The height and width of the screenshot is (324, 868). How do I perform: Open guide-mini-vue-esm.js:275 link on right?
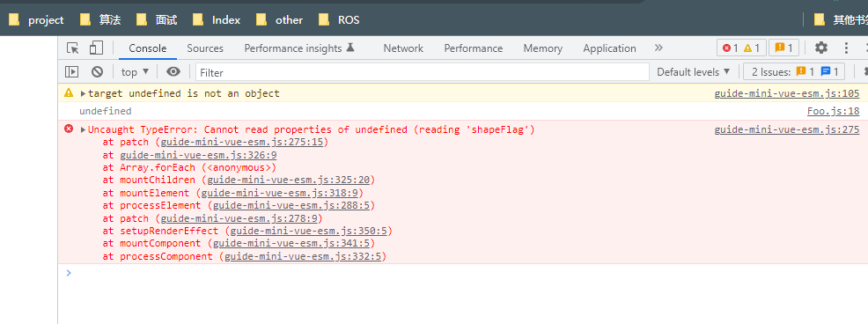[x=787, y=129]
